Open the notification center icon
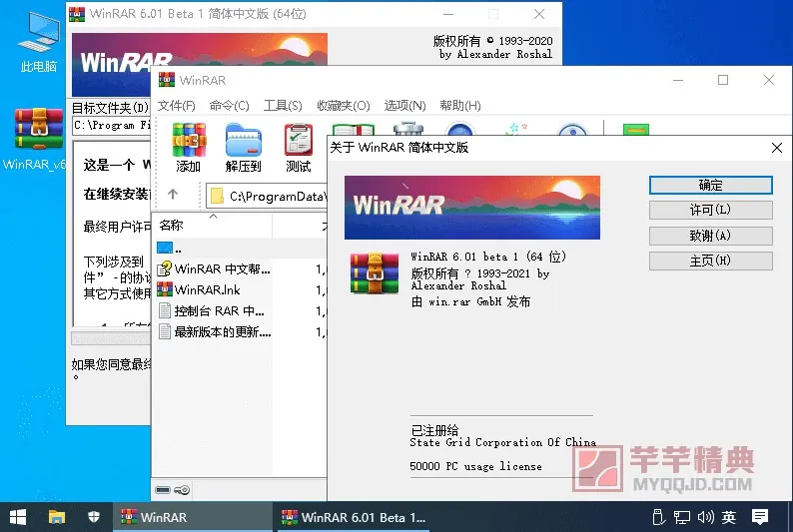 760,517
